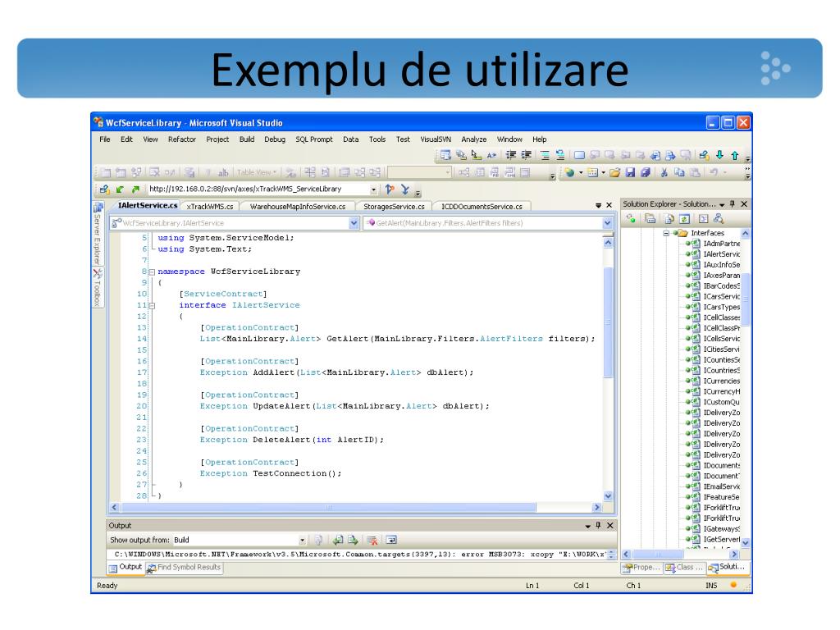Click the blue up arrow SVN commit icon
Viewport: 840px width, 630px height.
[735, 155]
